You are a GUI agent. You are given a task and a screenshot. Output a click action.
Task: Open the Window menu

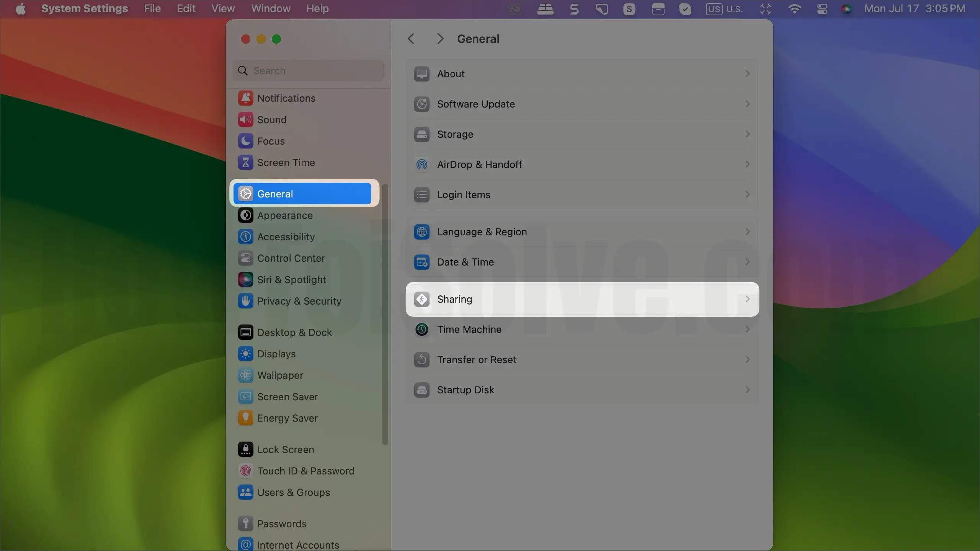click(271, 8)
